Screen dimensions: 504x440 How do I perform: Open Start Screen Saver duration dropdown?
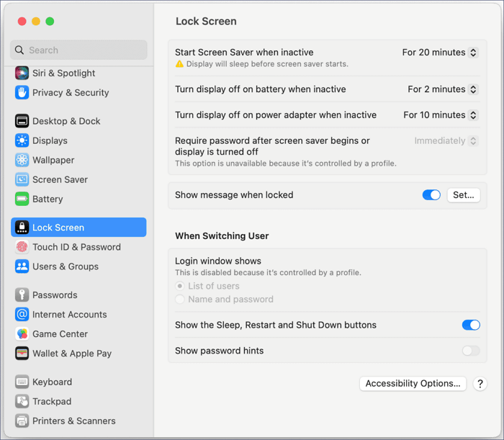pos(440,53)
